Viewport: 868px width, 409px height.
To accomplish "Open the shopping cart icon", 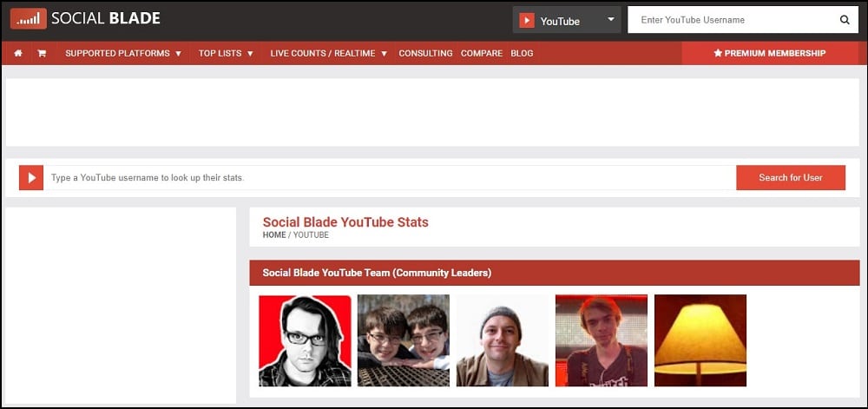I will pos(42,54).
